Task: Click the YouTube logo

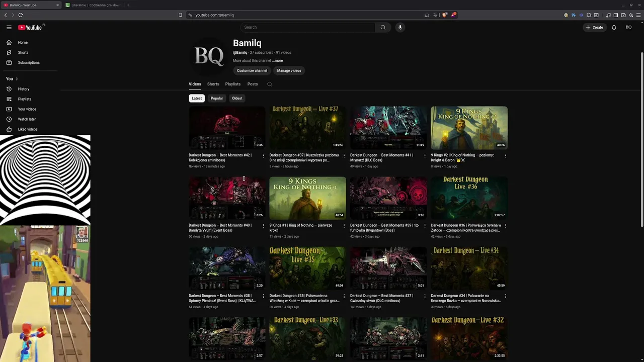Action: pyautogui.click(x=30, y=27)
